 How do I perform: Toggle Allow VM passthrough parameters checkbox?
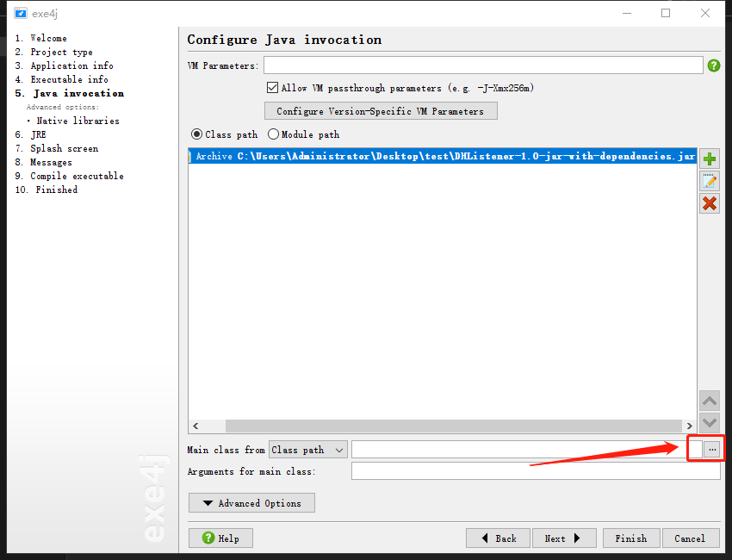pyautogui.click(x=272, y=87)
